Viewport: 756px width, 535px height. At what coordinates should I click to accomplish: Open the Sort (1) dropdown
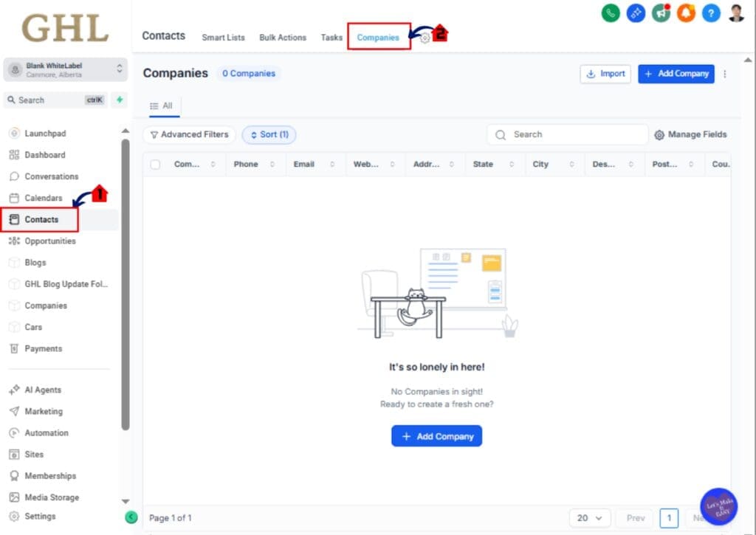[269, 134]
